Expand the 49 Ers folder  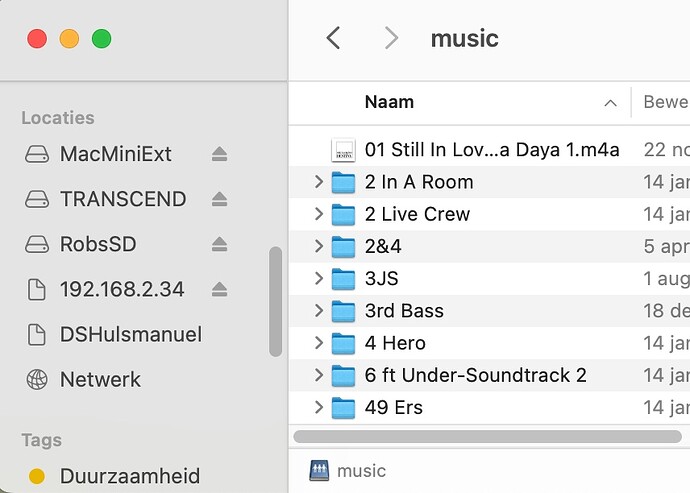click(x=319, y=407)
